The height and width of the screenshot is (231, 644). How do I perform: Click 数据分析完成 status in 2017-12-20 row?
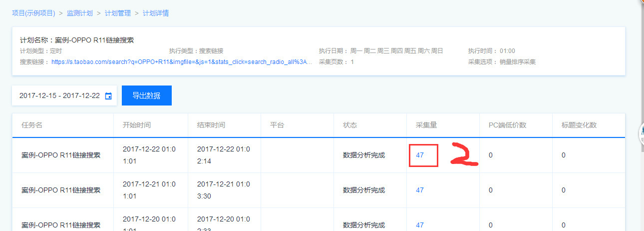click(364, 225)
